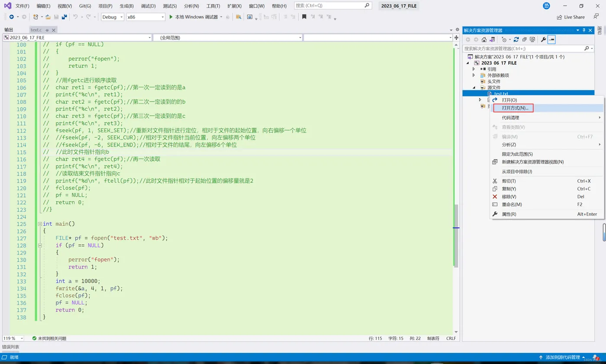Open the (全局范围) scope dropdown
Viewport: 606px width, 364px height.
click(x=228, y=38)
